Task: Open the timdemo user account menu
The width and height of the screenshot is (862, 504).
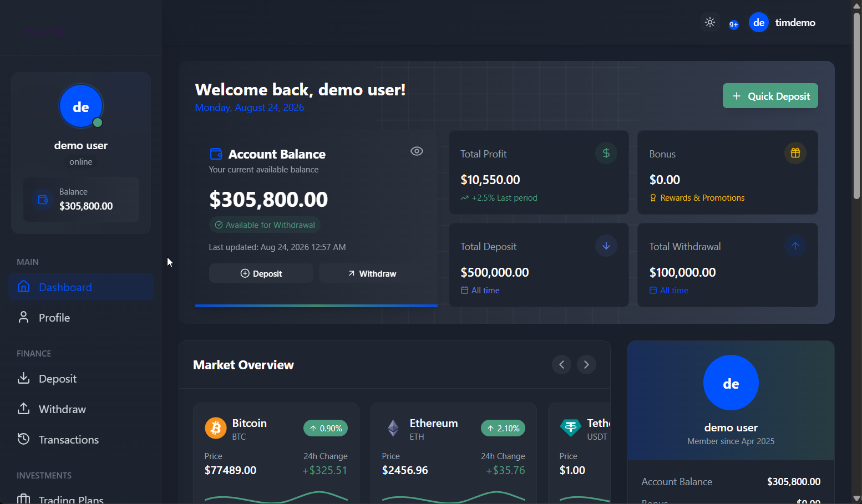Action: 782,23
